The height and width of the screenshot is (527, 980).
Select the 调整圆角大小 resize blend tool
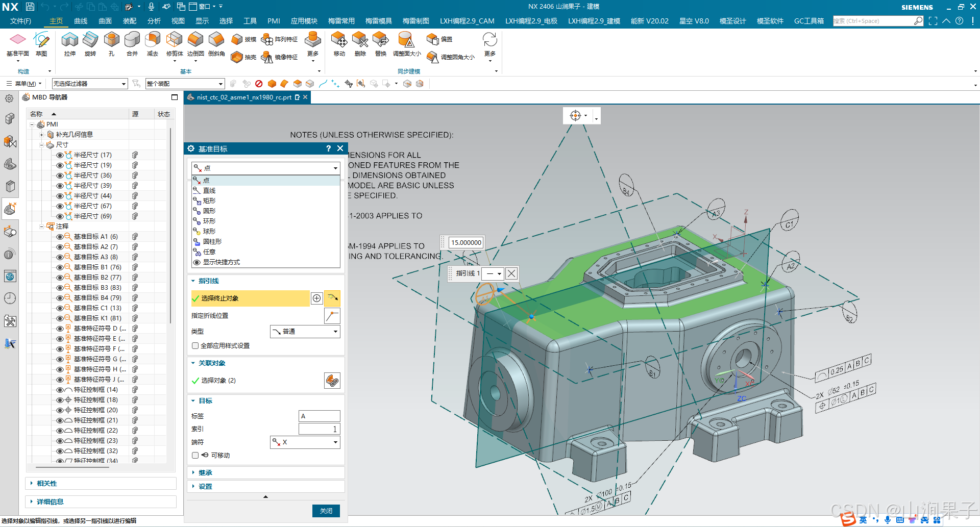[x=451, y=57]
